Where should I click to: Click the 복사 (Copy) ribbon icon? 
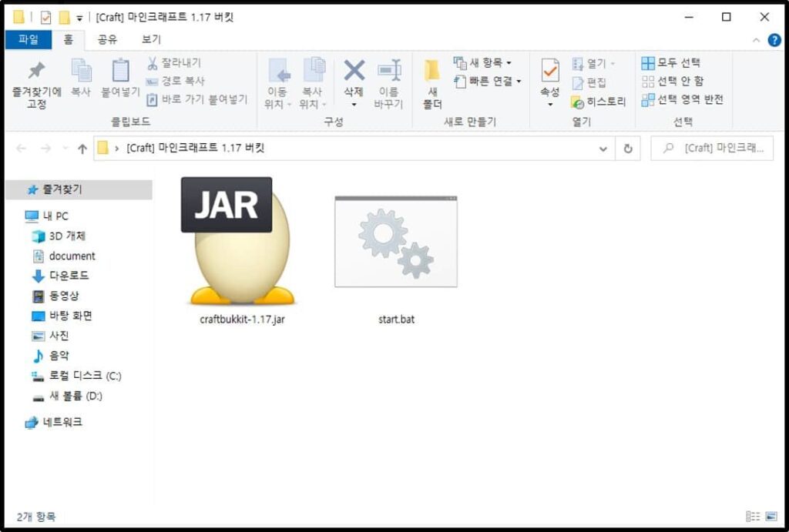click(x=81, y=79)
